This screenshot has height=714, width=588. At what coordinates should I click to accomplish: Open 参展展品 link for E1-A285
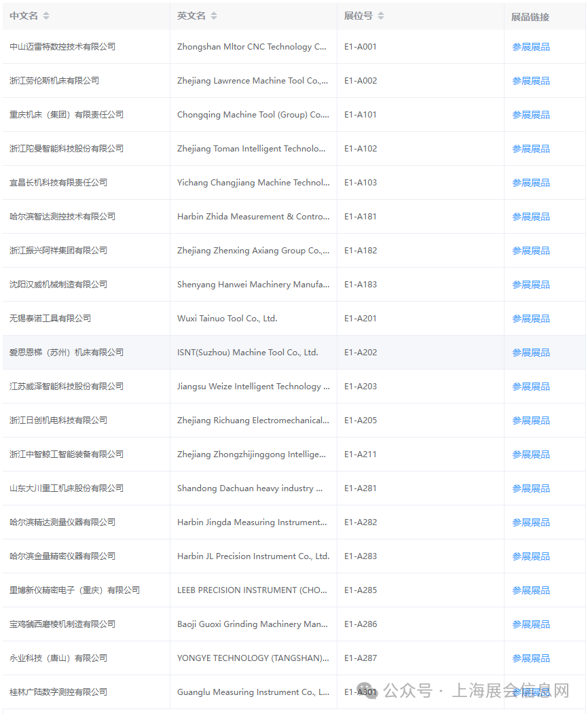tap(531, 590)
